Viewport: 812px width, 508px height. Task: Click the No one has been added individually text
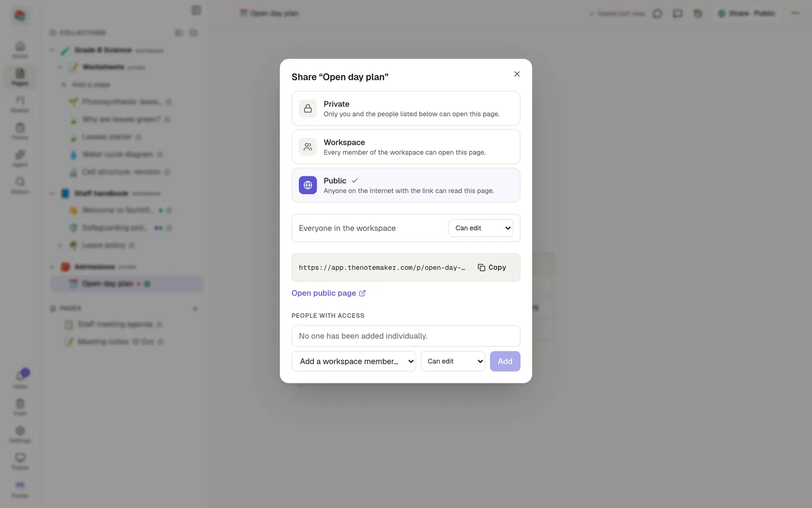pyautogui.click(x=363, y=336)
